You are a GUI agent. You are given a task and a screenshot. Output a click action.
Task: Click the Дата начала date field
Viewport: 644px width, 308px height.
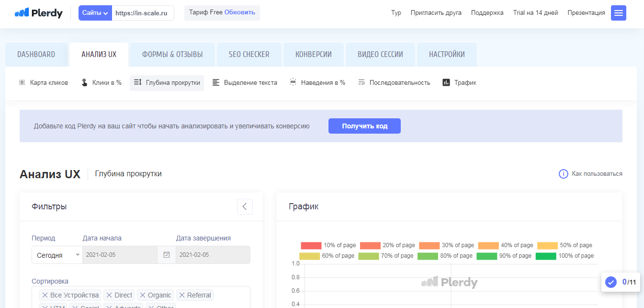[x=120, y=255]
